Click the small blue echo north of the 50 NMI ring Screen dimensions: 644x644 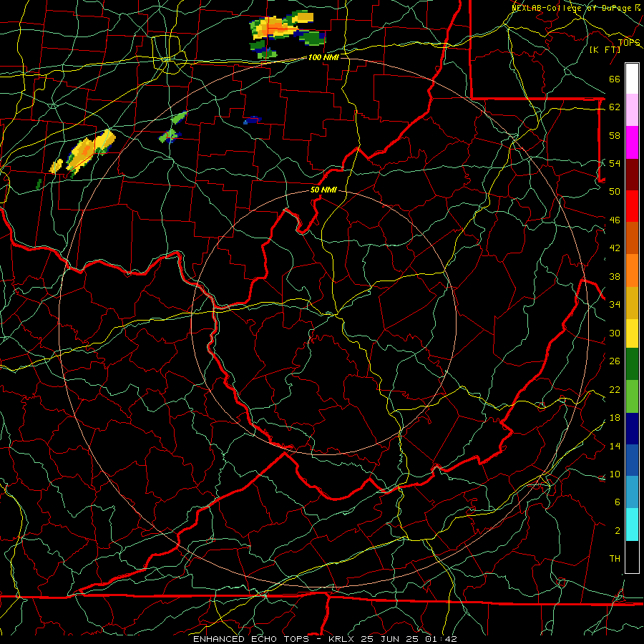[x=252, y=120]
